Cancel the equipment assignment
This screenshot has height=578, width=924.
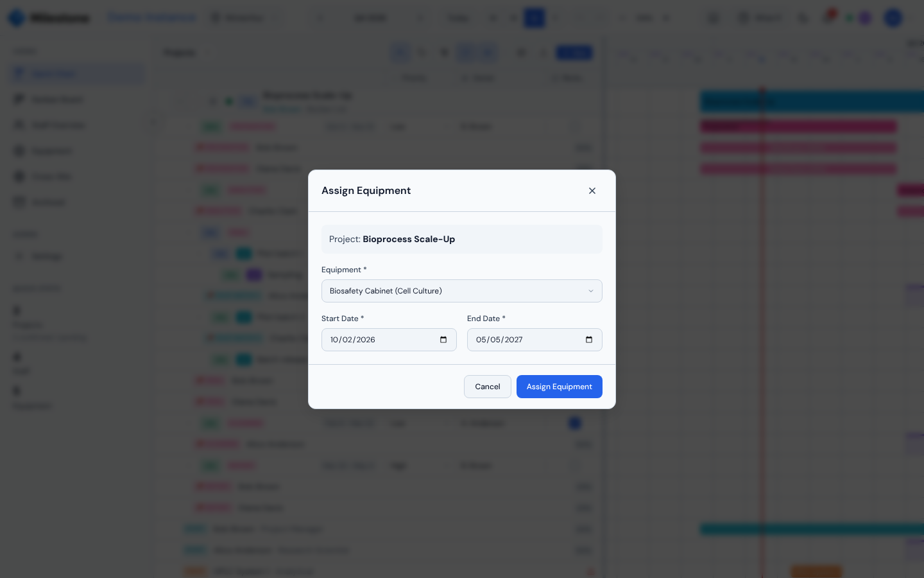point(488,387)
